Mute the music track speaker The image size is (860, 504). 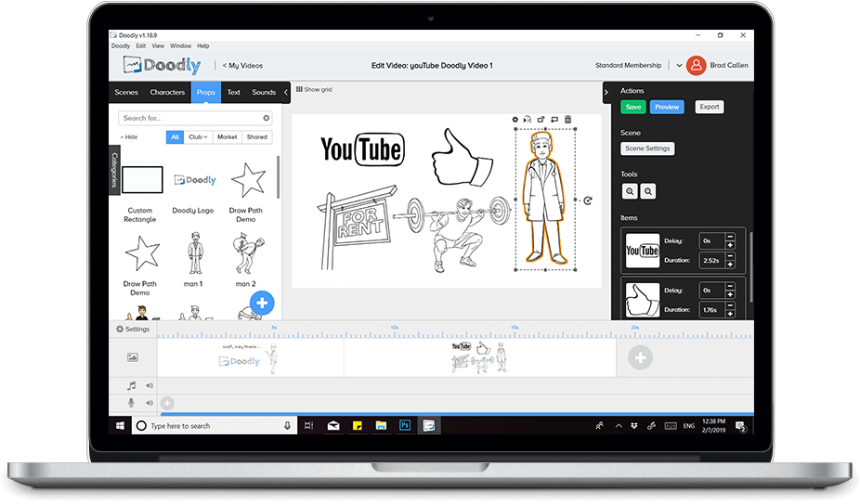tap(150, 385)
